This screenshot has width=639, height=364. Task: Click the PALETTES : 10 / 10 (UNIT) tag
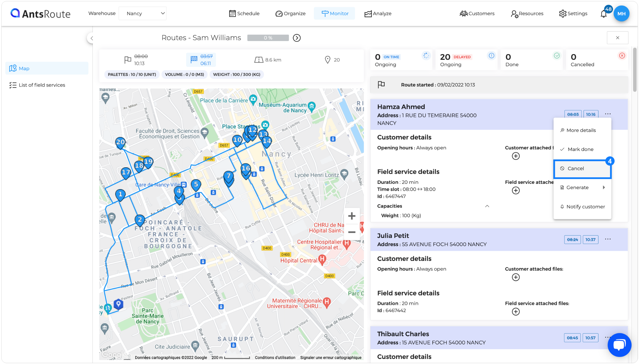point(132,74)
